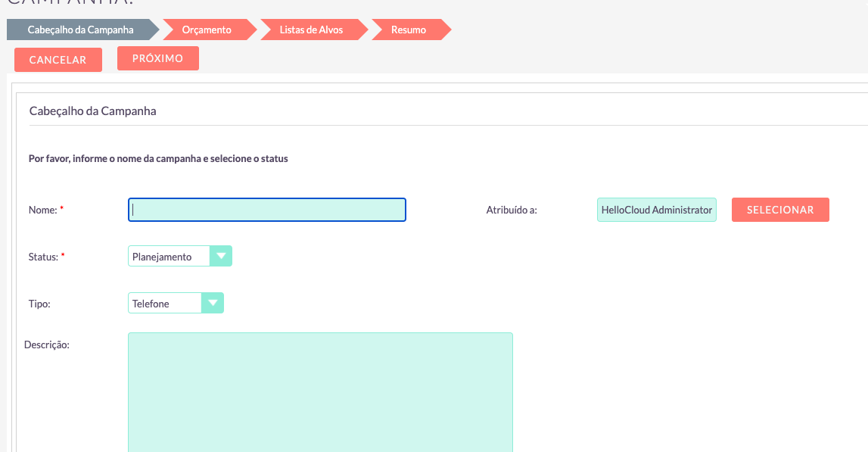Open the Tipo dropdown showing Telefone
Viewport: 868px width, 452px height.
(176, 303)
